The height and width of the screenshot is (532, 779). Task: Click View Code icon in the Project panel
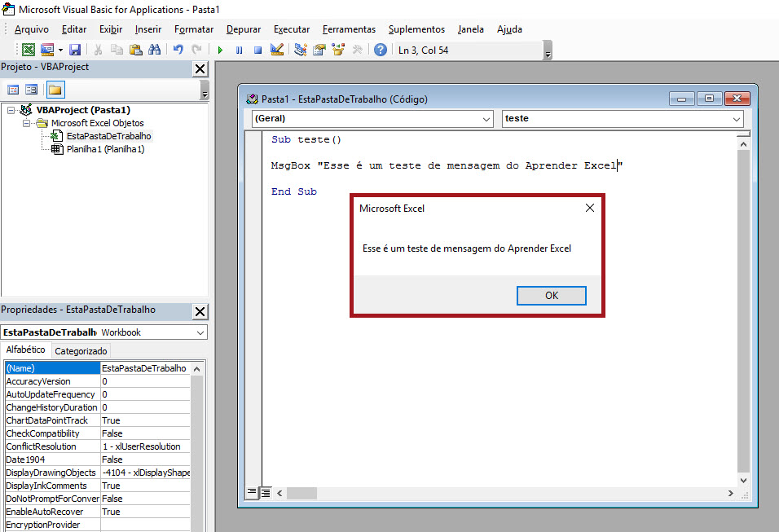point(13,90)
